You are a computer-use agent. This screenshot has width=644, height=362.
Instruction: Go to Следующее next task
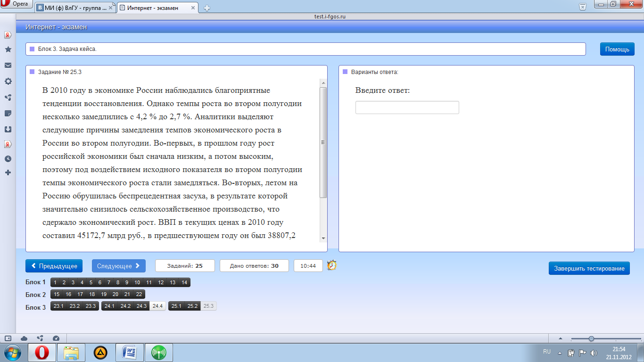(119, 266)
